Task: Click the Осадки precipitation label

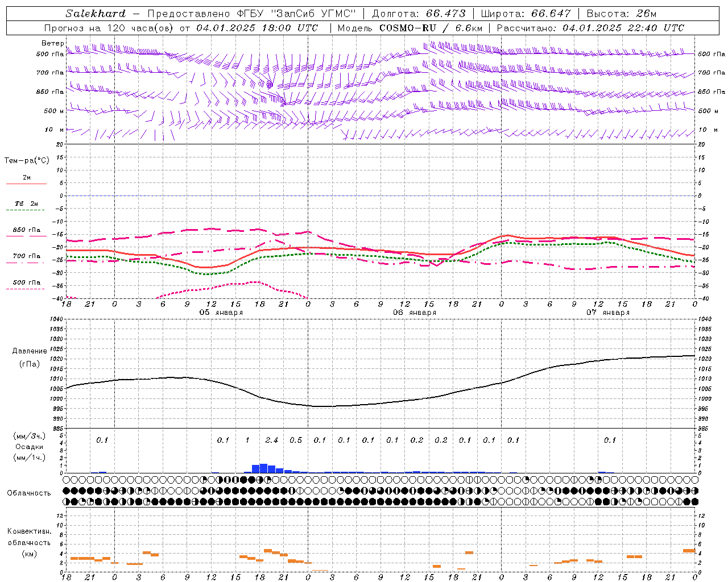Action: [x=29, y=447]
